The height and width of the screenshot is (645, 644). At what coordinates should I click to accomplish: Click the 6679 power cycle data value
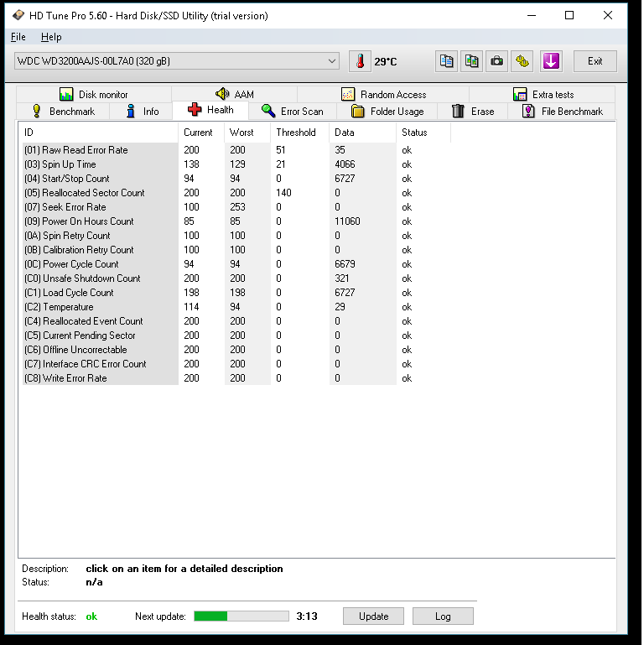tap(345, 264)
